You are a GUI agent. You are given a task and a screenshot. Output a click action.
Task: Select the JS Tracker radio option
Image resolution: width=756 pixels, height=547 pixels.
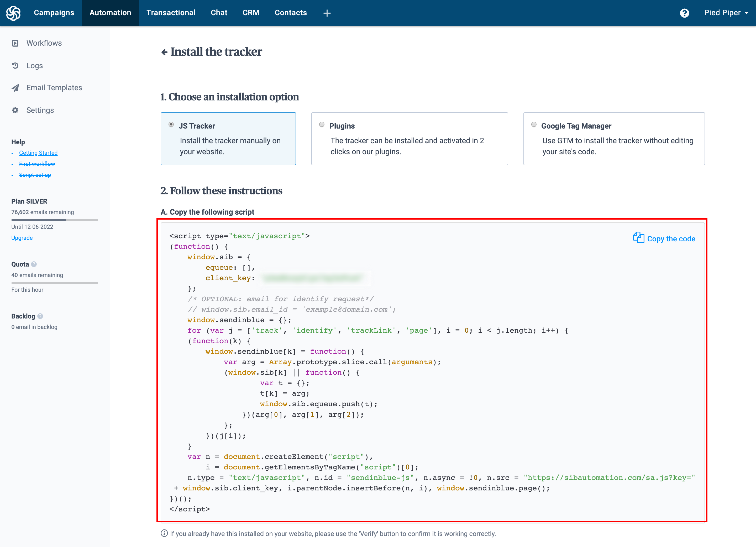point(171,125)
